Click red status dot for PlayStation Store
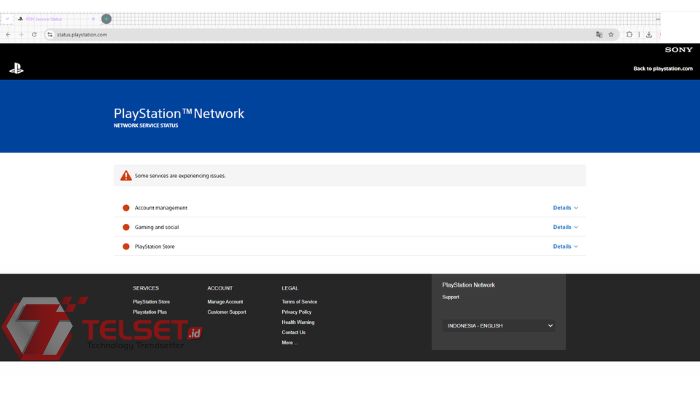This screenshot has width=700, height=394. [x=126, y=246]
